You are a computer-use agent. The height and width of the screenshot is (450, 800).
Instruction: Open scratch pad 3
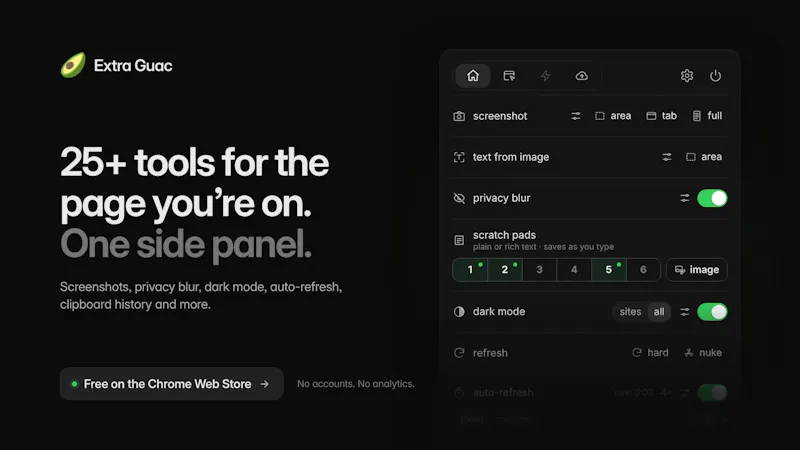539,269
